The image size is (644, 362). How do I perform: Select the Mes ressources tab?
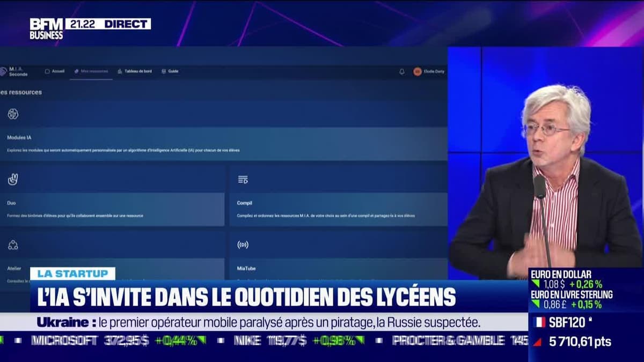click(x=91, y=71)
